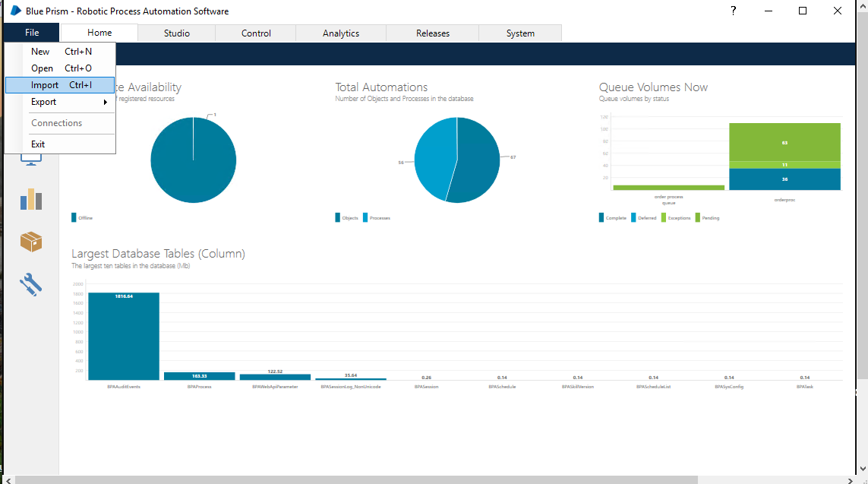The height and width of the screenshot is (484, 868).
Task: Click the Offline legend marker under Resource Availability
Action: click(73, 217)
